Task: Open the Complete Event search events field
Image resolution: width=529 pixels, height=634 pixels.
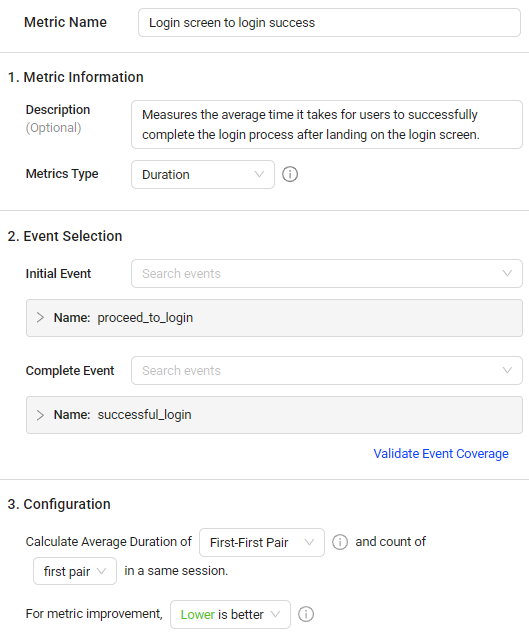Action: click(x=327, y=370)
